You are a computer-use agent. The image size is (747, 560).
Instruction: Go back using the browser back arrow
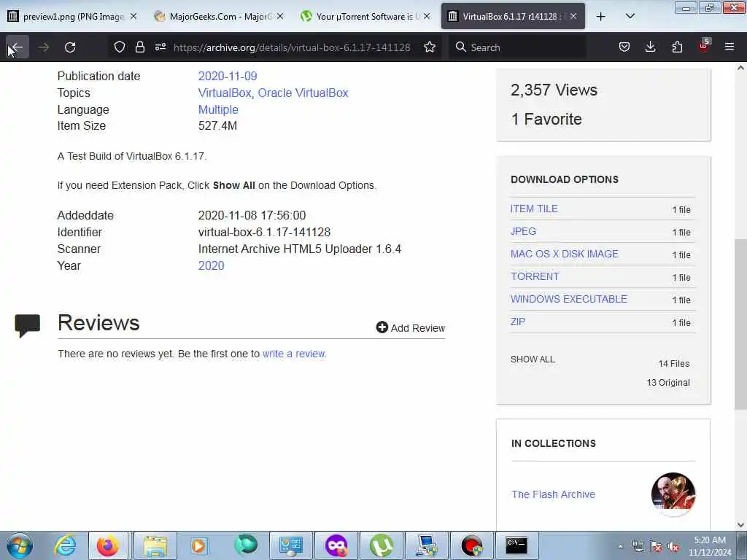17,47
